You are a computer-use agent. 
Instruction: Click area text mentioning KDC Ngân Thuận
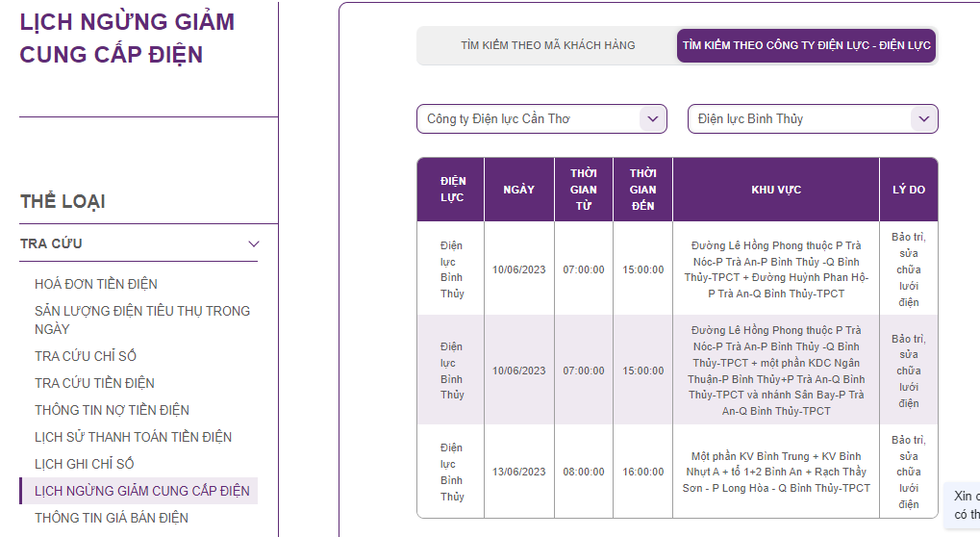[775, 371]
